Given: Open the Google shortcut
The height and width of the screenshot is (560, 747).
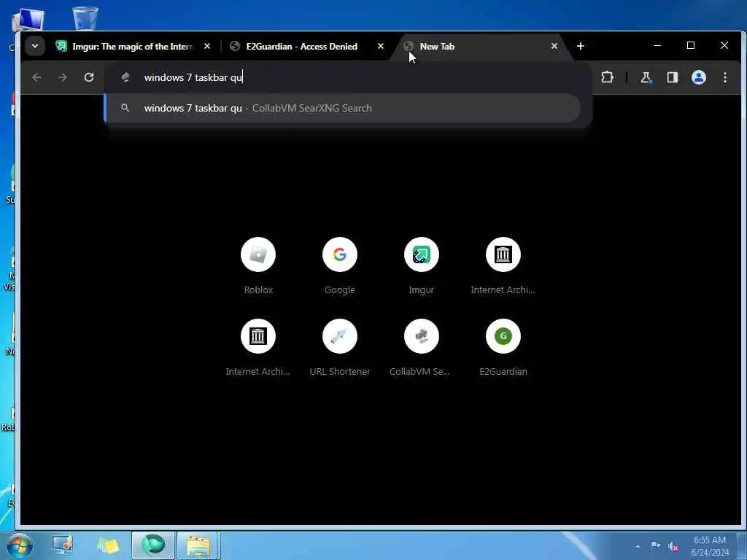Looking at the screenshot, I should (340, 254).
